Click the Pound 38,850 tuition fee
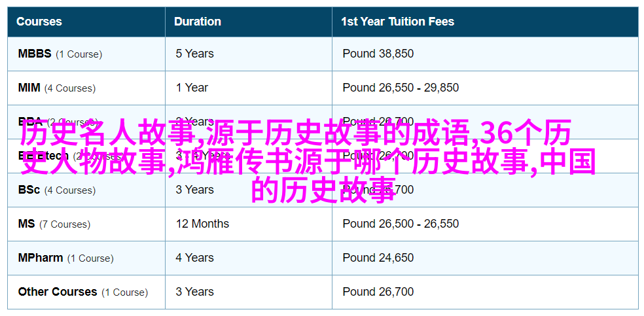The image size is (644, 316). (x=378, y=54)
